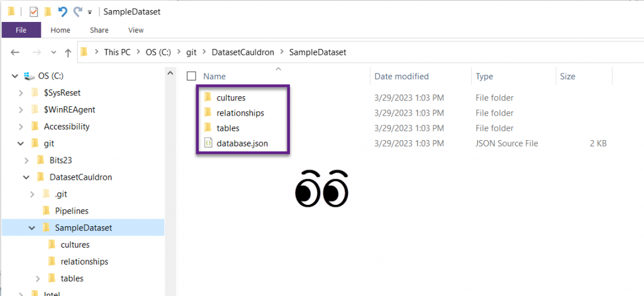Go up one folder level with Up arrow
The width and height of the screenshot is (644, 296).
click(68, 52)
